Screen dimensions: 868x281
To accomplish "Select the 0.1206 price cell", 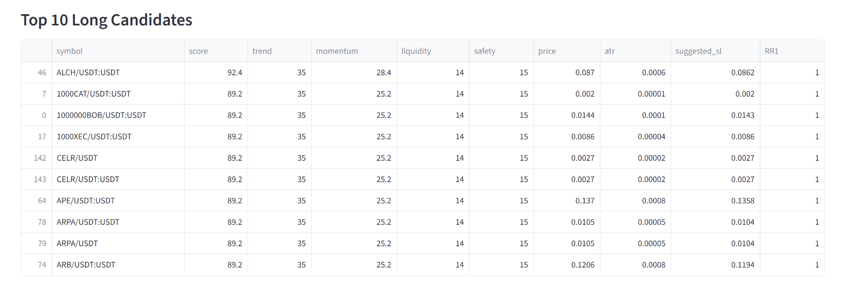I will click(x=583, y=265).
